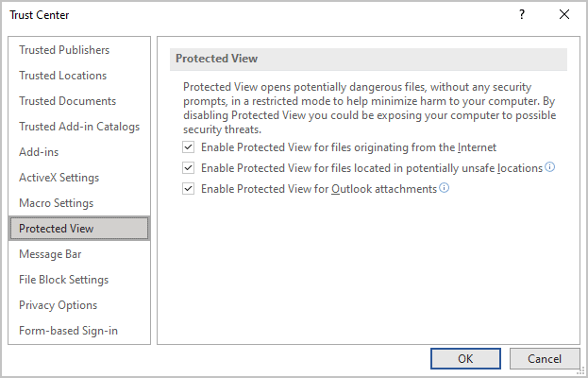Image resolution: width=588 pixels, height=378 pixels.
Task: Go to Add-ins settings
Action: pyautogui.click(x=40, y=152)
